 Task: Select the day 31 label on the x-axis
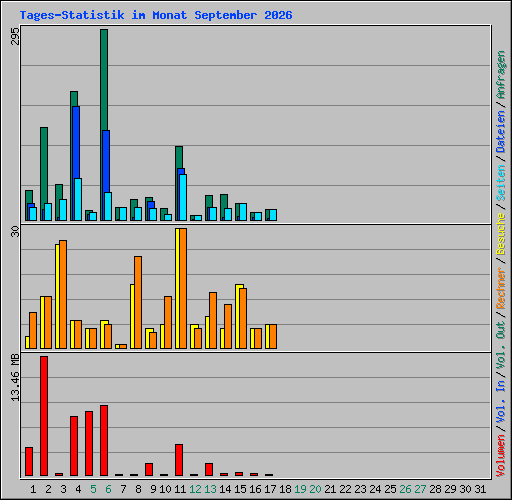click(480, 489)
